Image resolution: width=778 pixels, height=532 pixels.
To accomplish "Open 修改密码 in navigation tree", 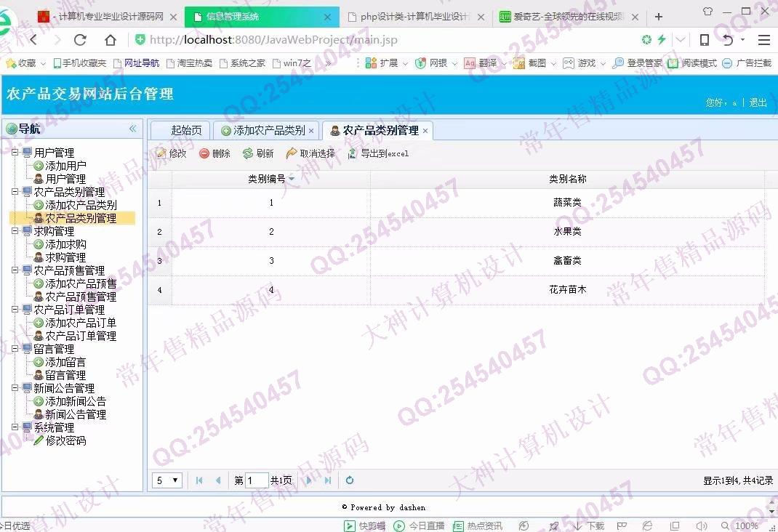I will coord(65,440).
